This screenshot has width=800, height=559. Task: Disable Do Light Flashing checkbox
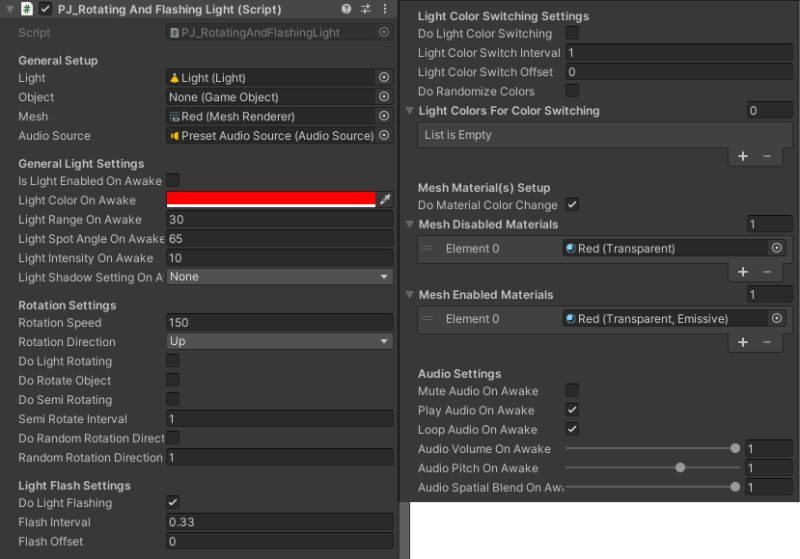pos(173,502)
